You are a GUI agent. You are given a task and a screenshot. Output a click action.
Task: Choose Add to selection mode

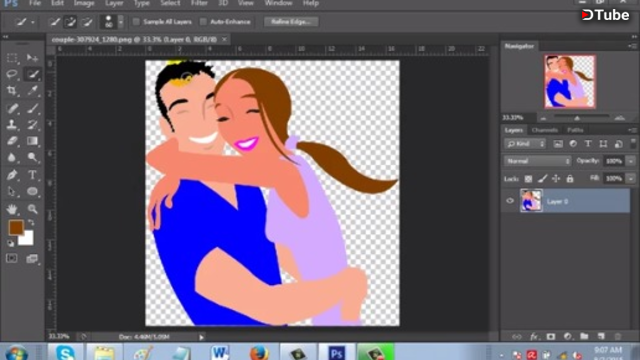(x=70, y=22)
